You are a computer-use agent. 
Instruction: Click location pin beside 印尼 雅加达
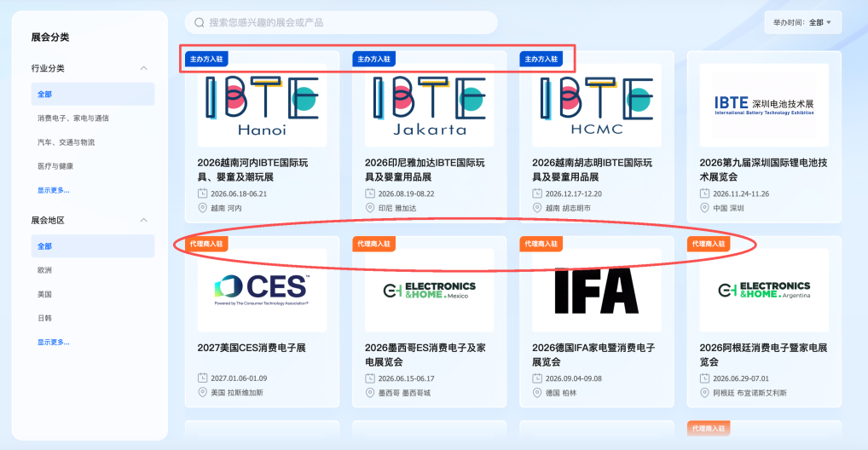[370, 208]
